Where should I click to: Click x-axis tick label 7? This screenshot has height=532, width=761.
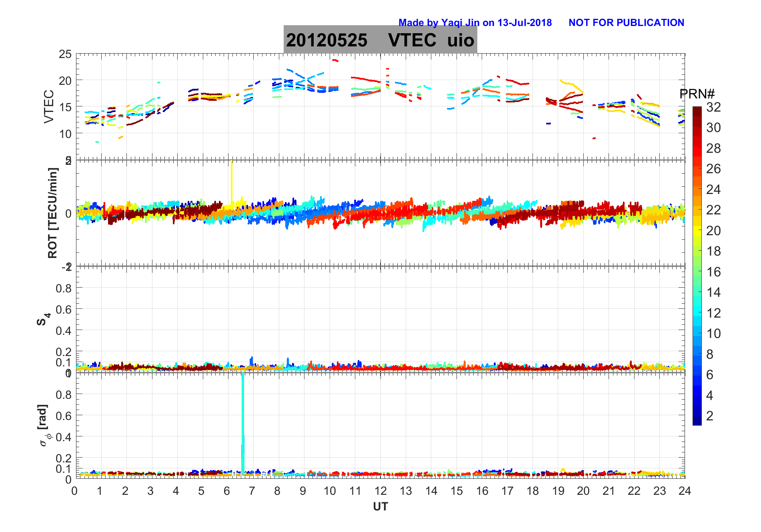click(x=252, y=491)
